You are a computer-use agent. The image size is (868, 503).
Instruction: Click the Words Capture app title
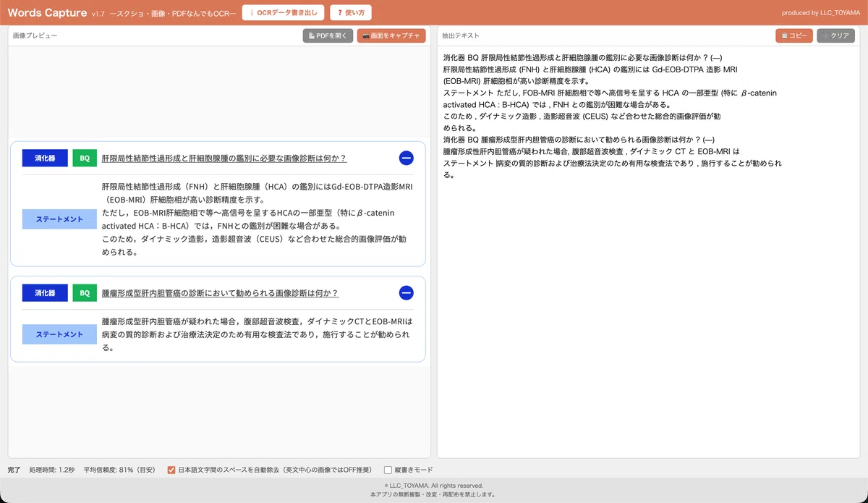pyautogui.click(x=47, y=12)
